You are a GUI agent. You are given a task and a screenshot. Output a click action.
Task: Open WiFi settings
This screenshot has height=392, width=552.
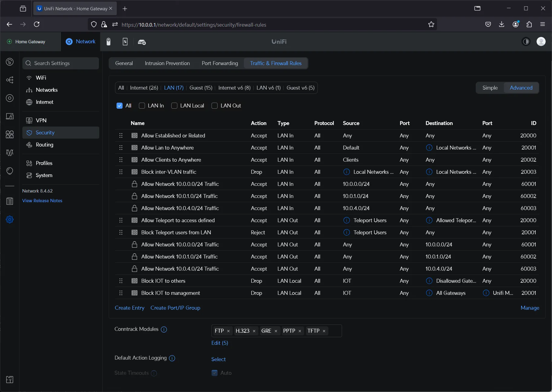(61, 78)
